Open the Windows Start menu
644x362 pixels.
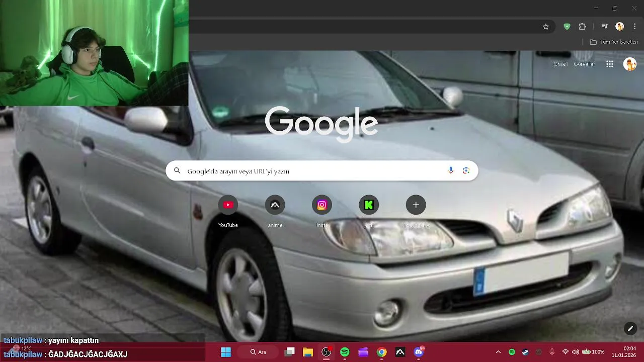click(226, 352)
